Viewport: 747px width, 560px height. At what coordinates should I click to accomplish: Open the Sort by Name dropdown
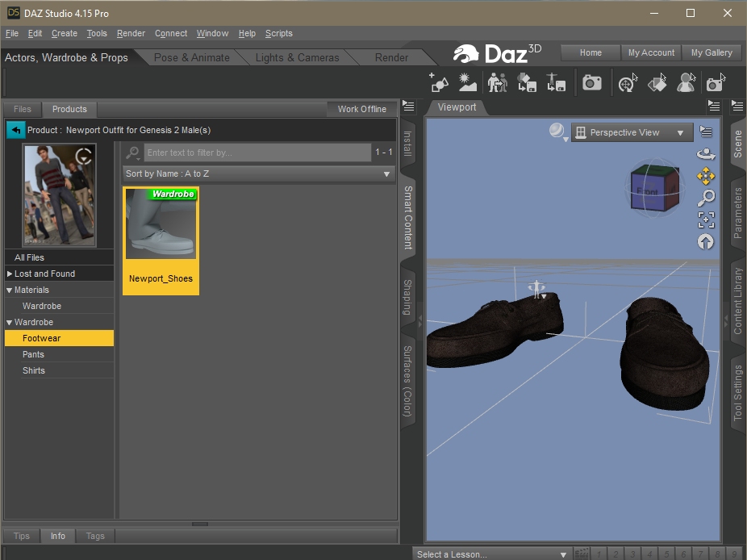click(x=258, y=174)
